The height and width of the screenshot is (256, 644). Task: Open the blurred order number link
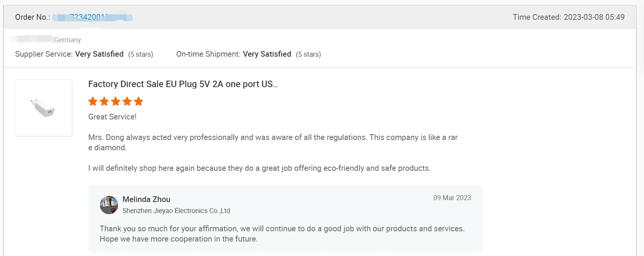(x=92, y=17)
